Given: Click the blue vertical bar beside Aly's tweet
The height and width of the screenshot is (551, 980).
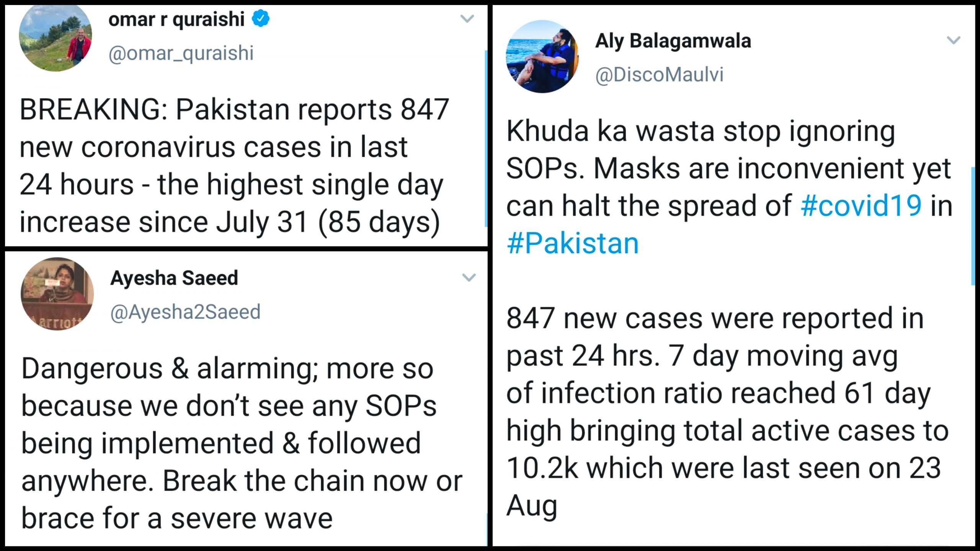Looking at the screenshot, I should pos(973,226).
